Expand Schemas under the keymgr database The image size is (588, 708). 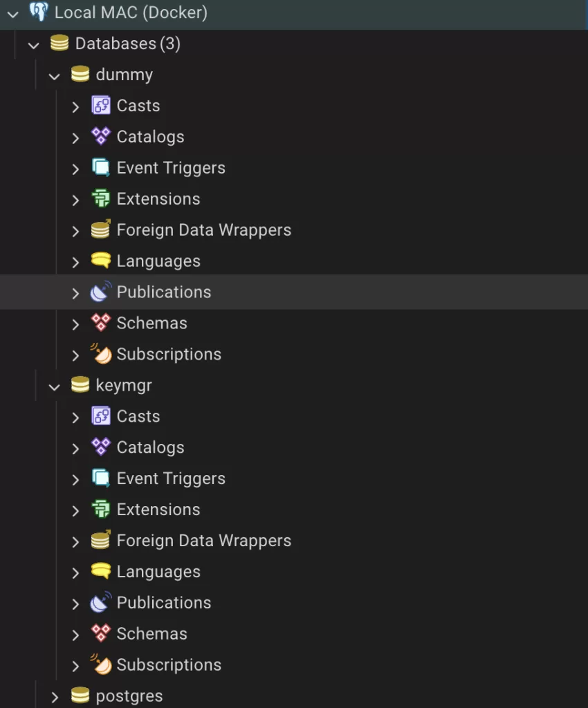click(x=76, y=634)
